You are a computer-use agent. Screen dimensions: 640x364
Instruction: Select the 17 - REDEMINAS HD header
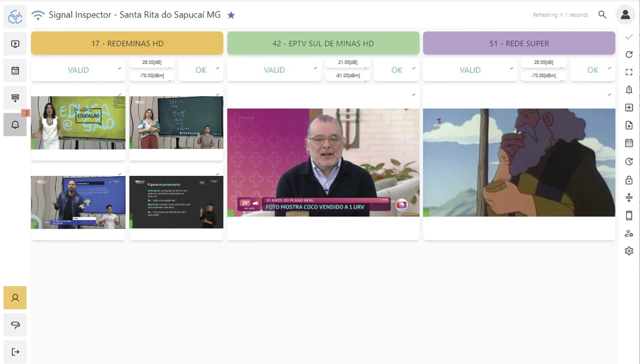coord(127,43)
